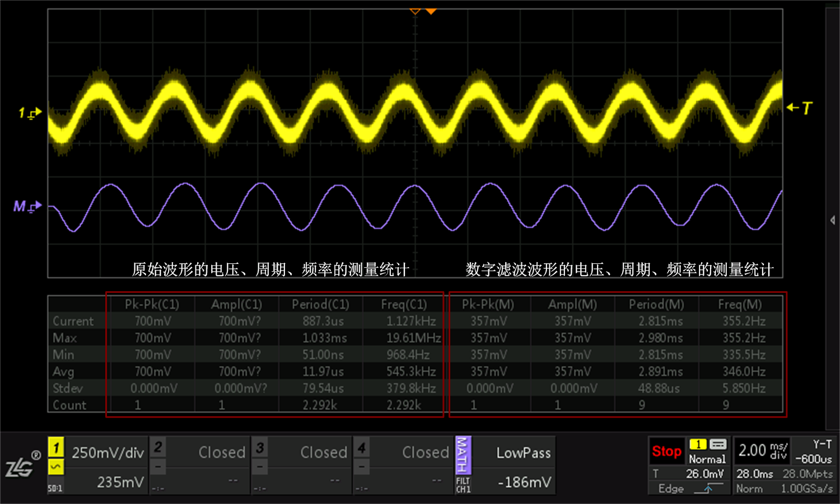Switch the Y-T display mode
Screen dimensions: 840x504
822,444
